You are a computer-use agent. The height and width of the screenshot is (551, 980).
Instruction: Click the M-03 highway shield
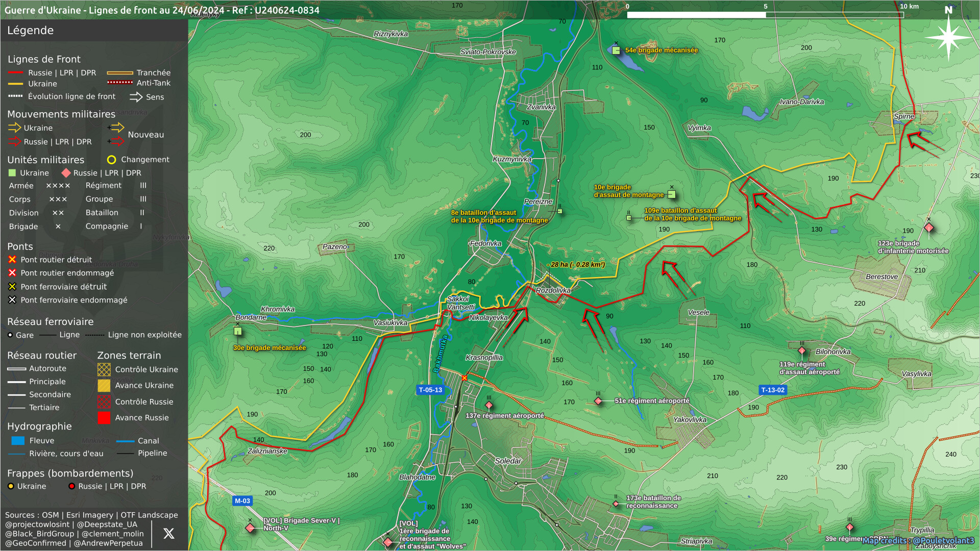pyautogui.click(x=242, y=501)
